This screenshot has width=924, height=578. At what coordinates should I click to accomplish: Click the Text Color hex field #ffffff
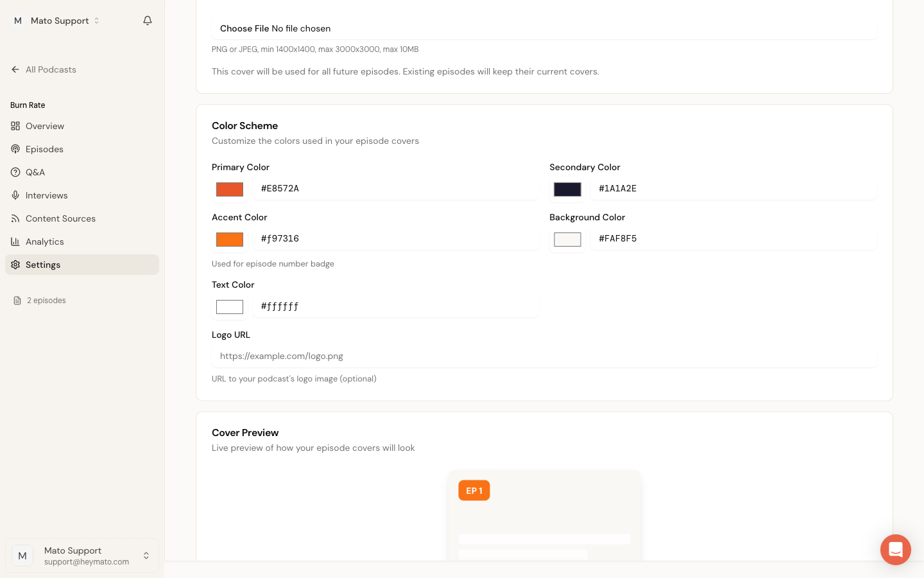[x=395, y=306]
